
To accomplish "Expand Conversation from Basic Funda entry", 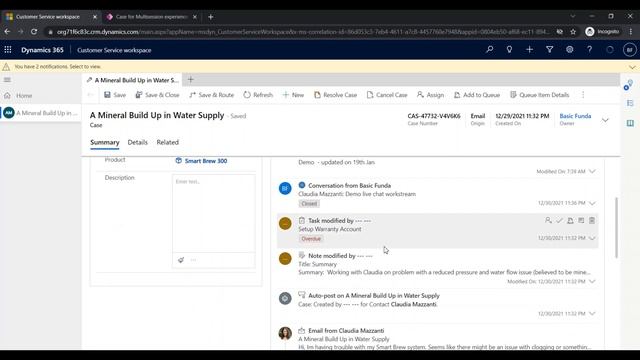I will coord(592,203).
